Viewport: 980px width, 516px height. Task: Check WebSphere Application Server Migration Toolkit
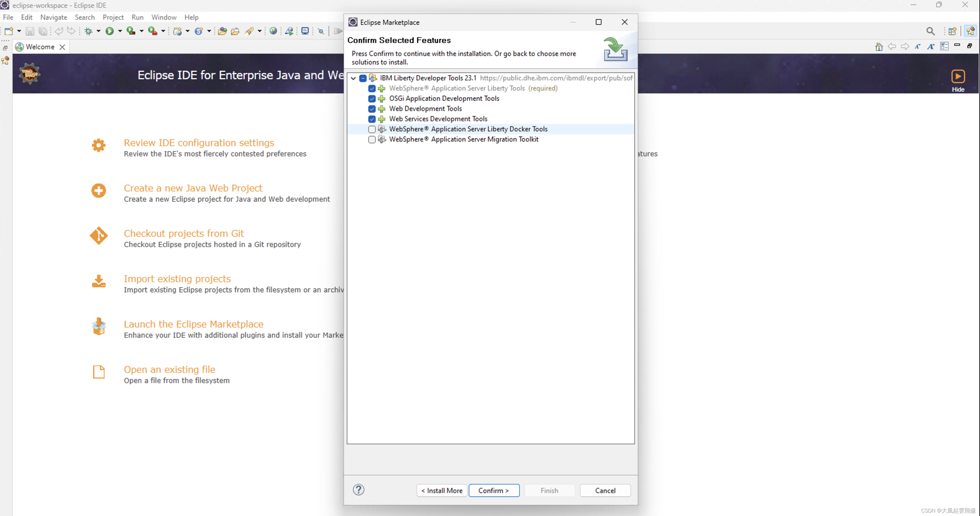coord(372,140)
